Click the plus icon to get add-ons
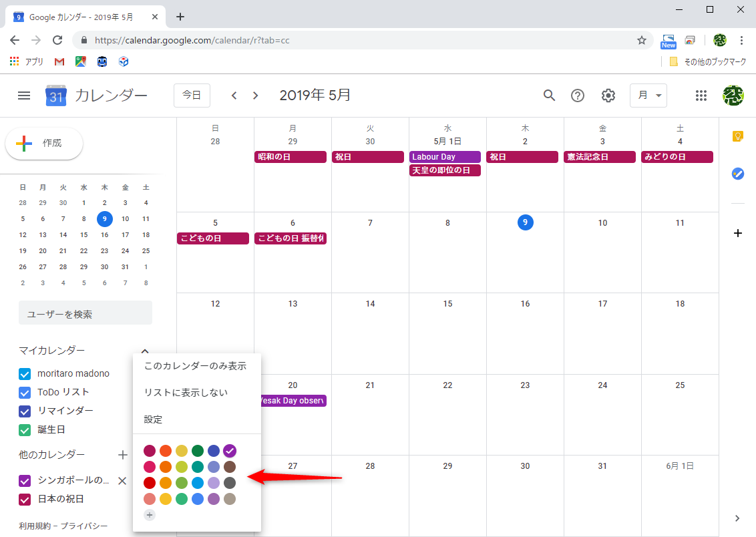This screenshot has width=756, height=537. (737, 233)
